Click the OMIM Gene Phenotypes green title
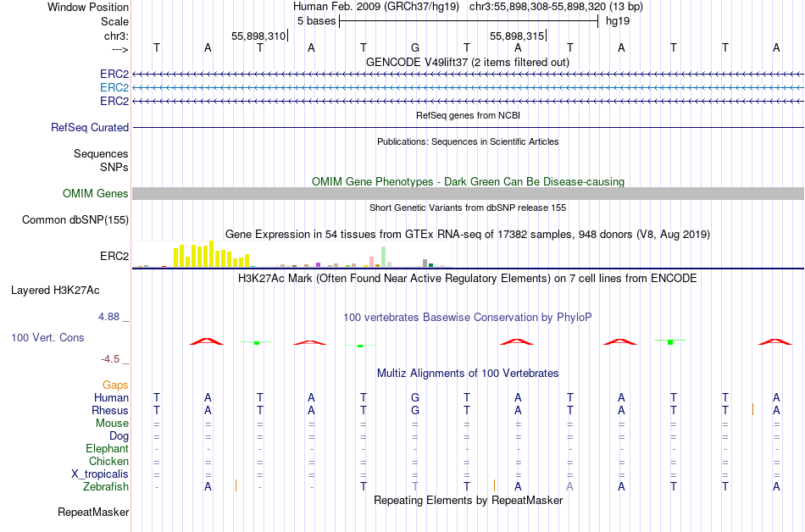805x532 pixels. 469,181
